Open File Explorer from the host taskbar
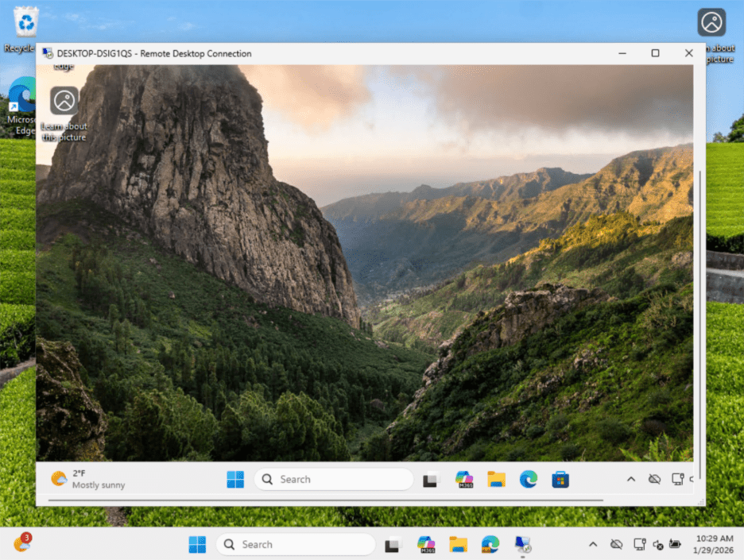 [x=458, y=545]
